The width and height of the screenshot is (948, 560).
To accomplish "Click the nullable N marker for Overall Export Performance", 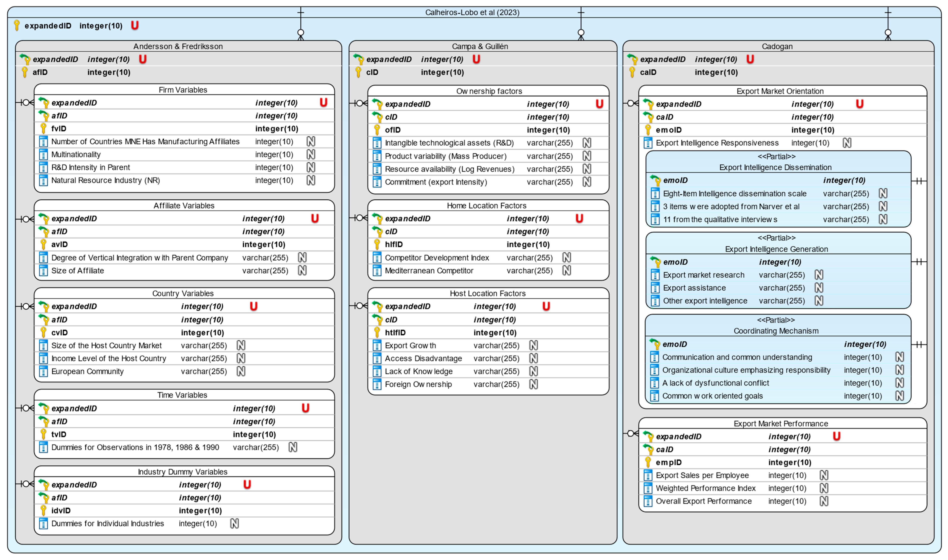I will (x=824, y=501).
